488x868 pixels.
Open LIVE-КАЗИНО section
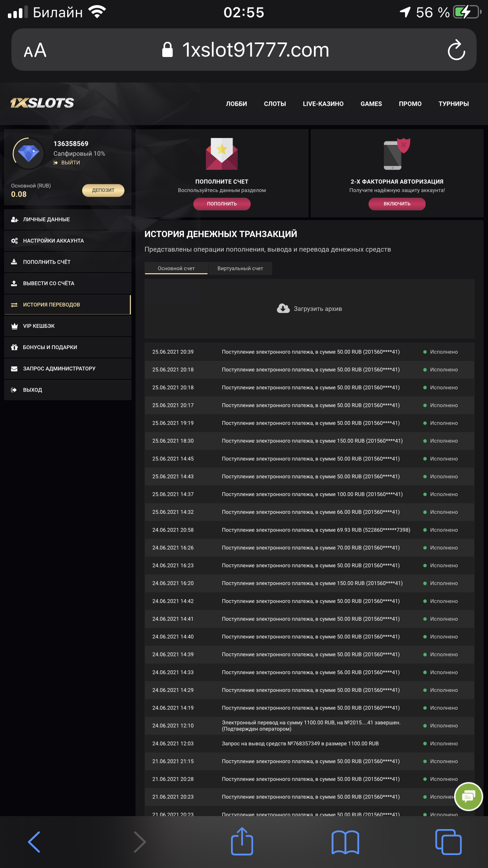323,104
